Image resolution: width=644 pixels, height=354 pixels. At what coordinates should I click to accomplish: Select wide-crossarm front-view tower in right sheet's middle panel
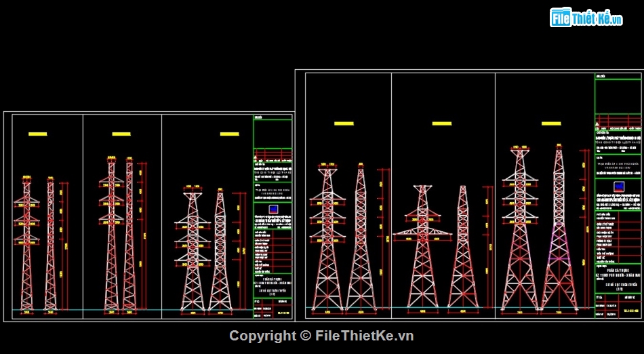(x=422, y=246)
